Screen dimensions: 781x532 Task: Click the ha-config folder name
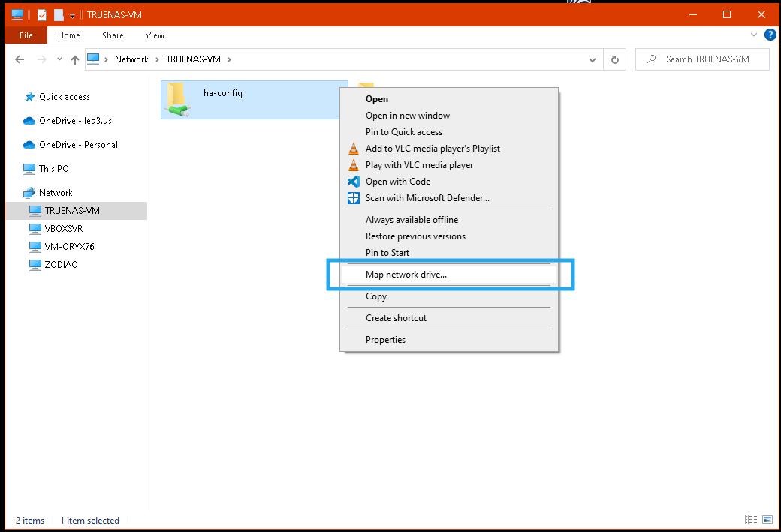pyautogui.click(x=222, y=93)
